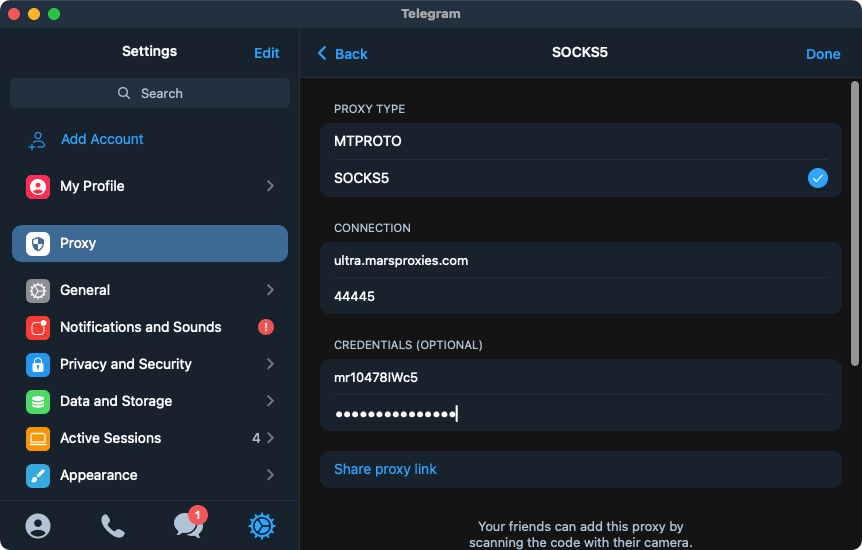
Task: Open General settings item
Action: coord(150,290)
